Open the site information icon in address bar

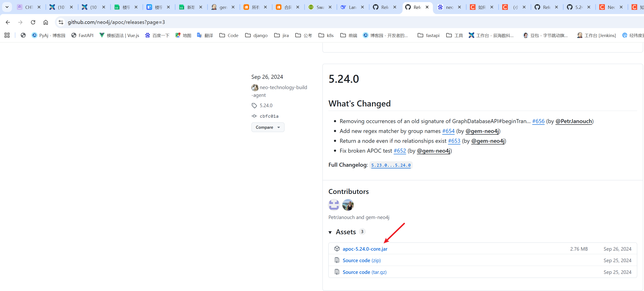click(x=61, y=22)
